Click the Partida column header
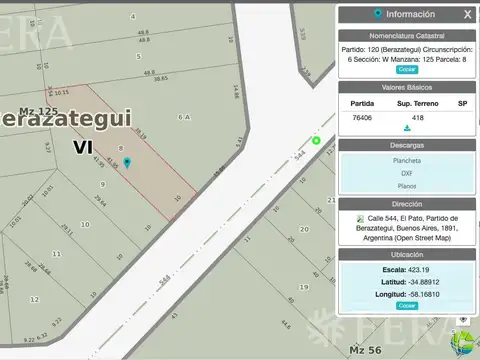 362,104
